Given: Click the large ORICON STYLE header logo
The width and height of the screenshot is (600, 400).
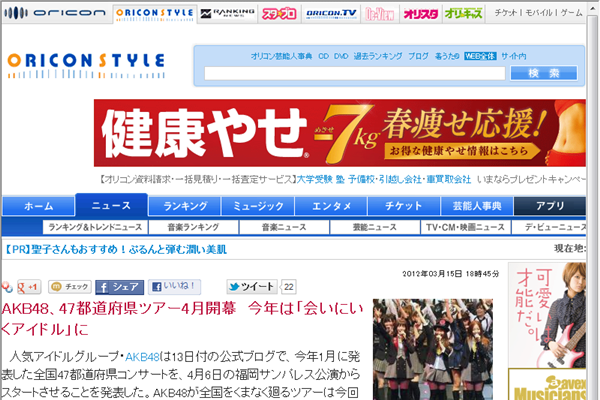Looking at the screenshot, I should 86,65.
